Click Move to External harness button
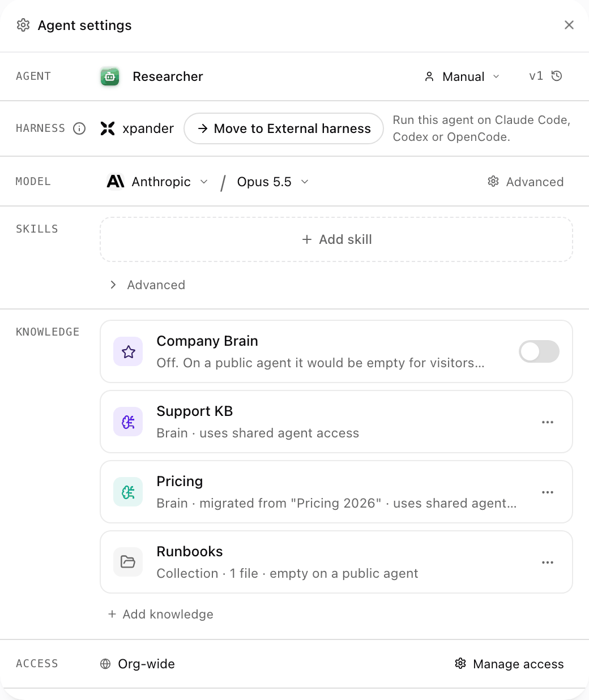The height and width of the screenshot is (700, 589). 284,128
